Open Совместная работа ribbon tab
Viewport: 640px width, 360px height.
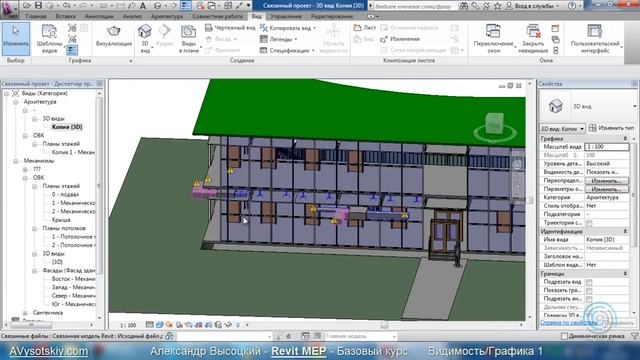(x=217, y=16)
